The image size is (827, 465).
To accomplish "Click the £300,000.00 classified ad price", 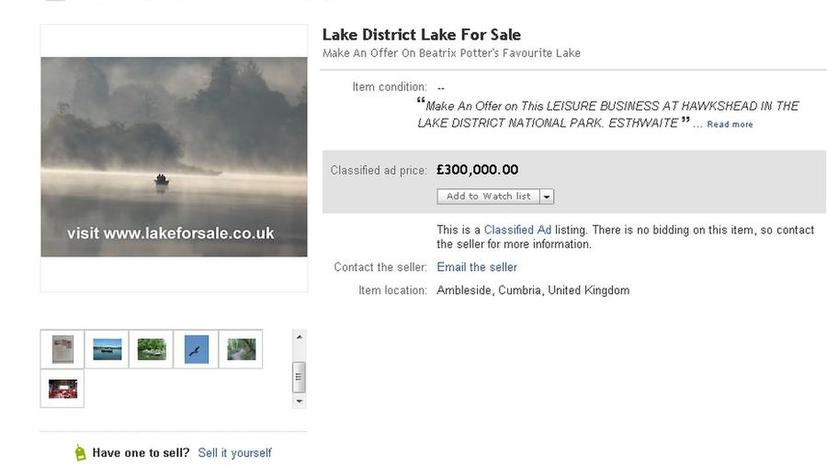I will tap(477, 170).
